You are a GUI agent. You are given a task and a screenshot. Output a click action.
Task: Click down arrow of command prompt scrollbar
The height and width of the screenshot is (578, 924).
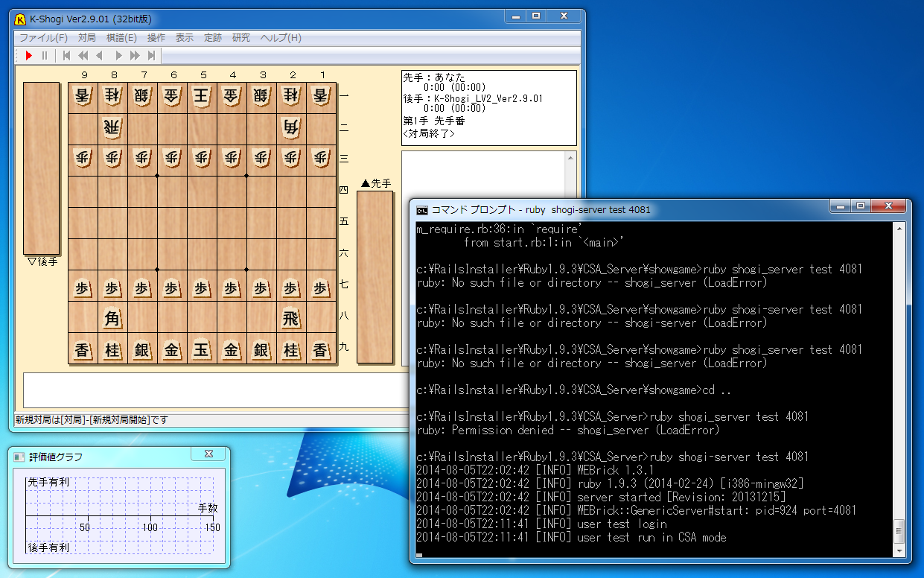(x=899, y=551)
